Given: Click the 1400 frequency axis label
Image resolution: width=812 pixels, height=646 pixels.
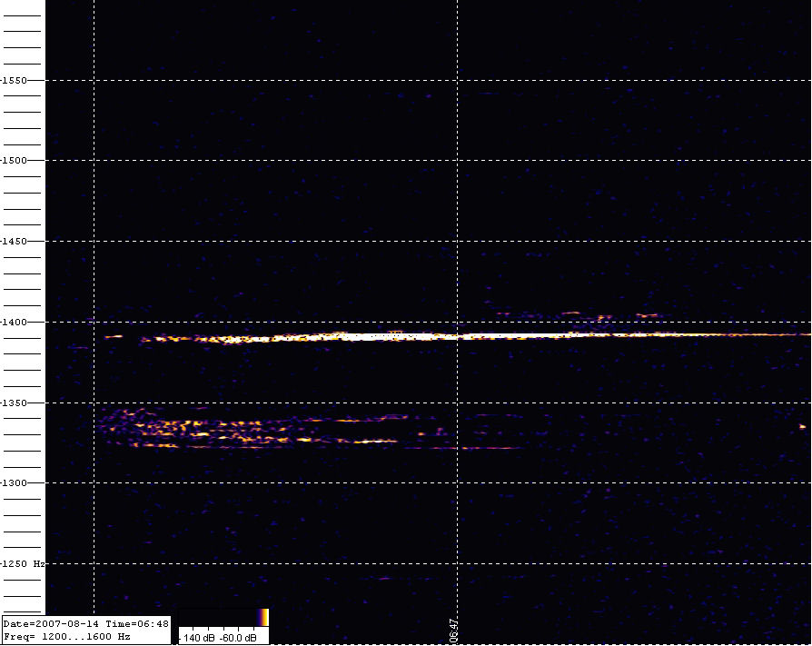Looking at the screenshot, I should click(x=15, y=323).
